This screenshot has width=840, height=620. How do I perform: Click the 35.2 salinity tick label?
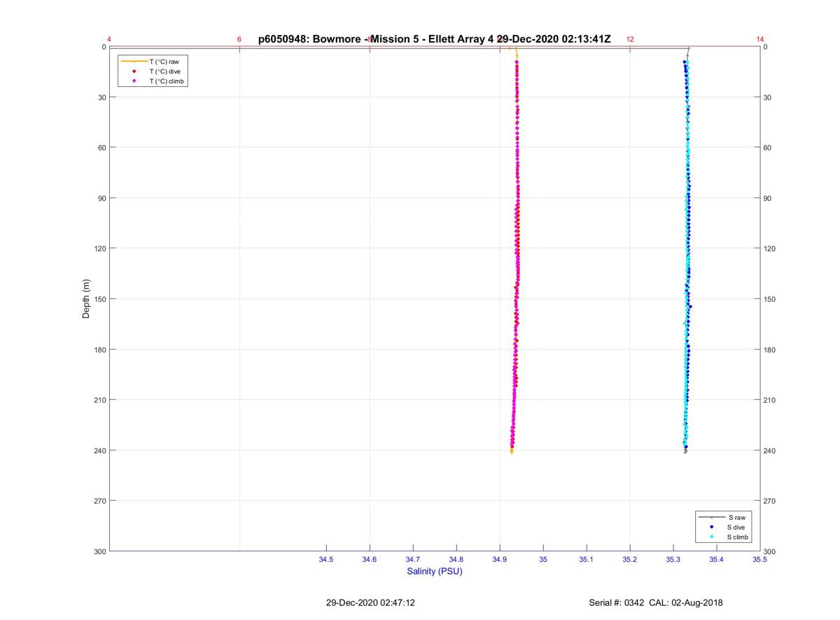tap(630, 560)
